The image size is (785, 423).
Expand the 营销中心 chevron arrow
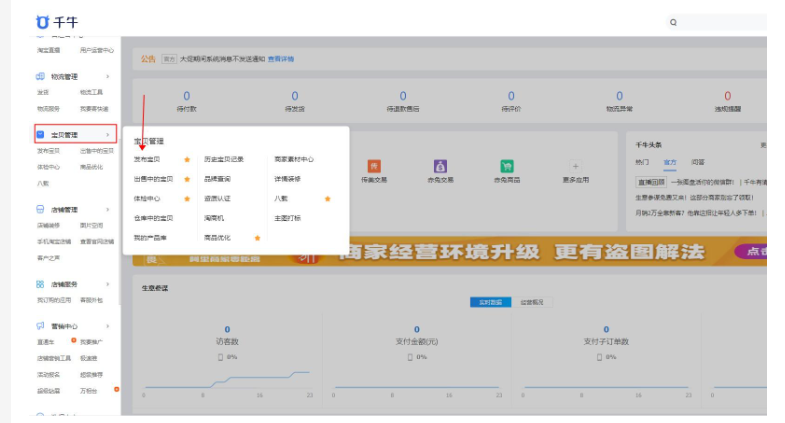108,326
